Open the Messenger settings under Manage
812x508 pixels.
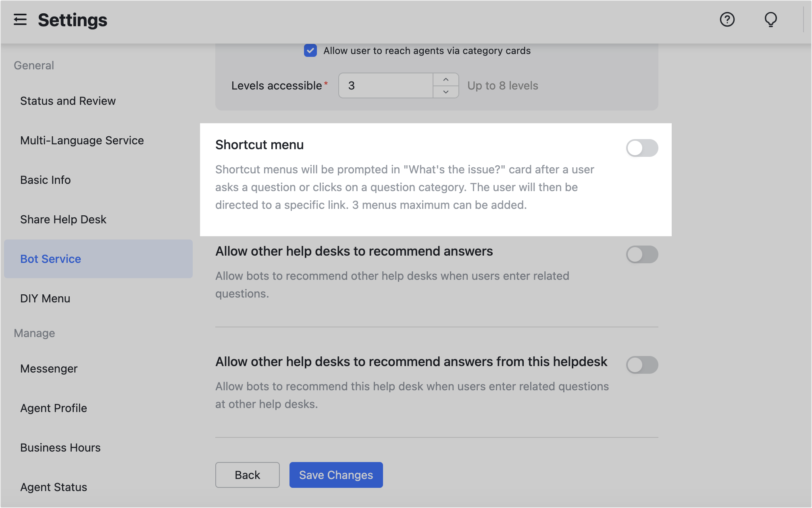(x=49, y=368)
